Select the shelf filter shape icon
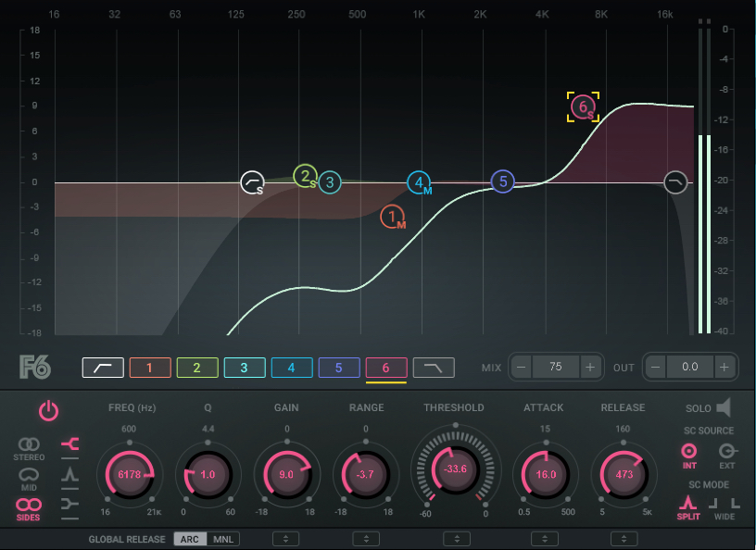 (x=69, y=445)
